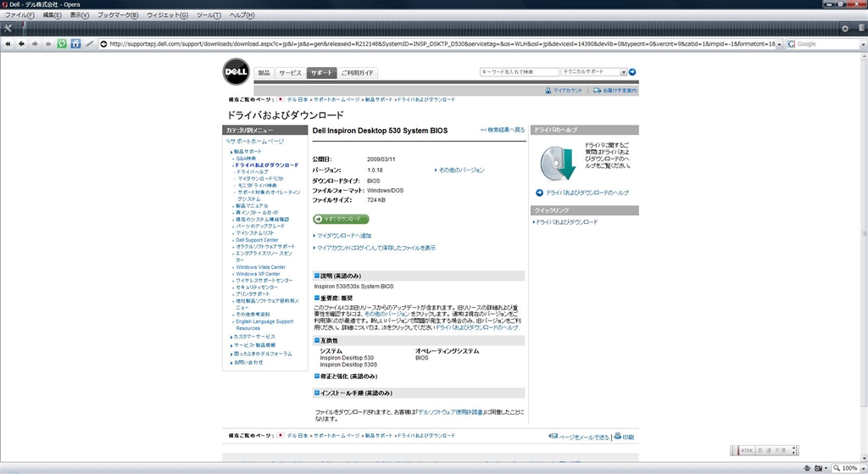868x474 pixels.
Task: Go forward with the right arrow button
Action: click(x=35, y=44)
